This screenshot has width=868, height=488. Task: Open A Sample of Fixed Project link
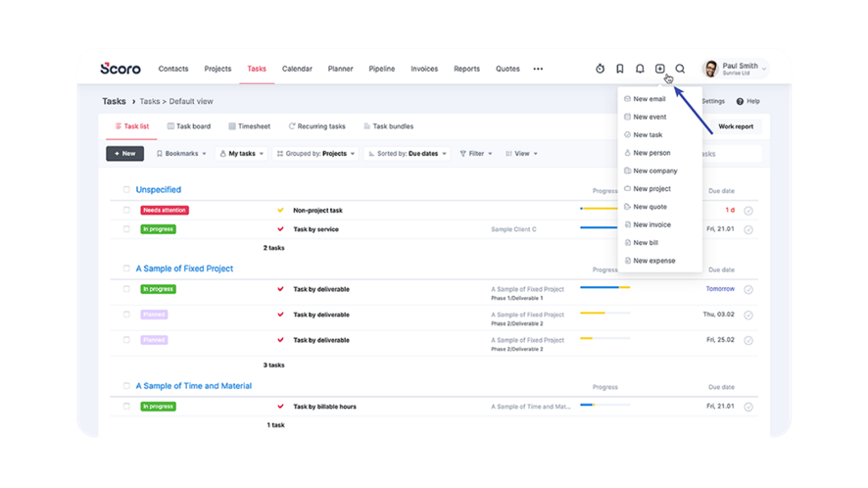click(184, 268)
